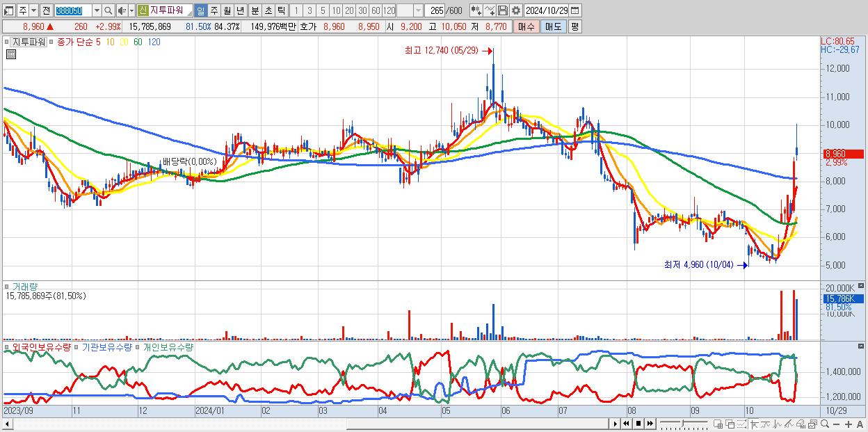Click the plus zoom-in icon at bottom

click(x=849, y=424)
